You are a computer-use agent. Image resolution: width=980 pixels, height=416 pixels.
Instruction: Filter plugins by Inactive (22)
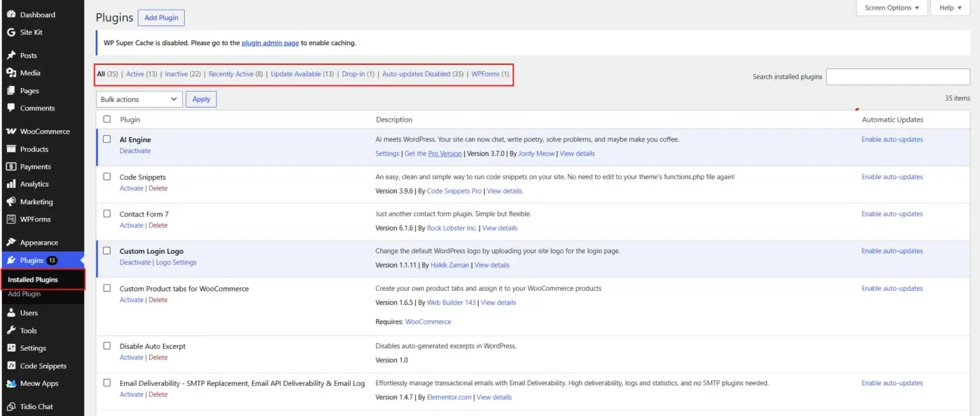(x=183, y=74)
